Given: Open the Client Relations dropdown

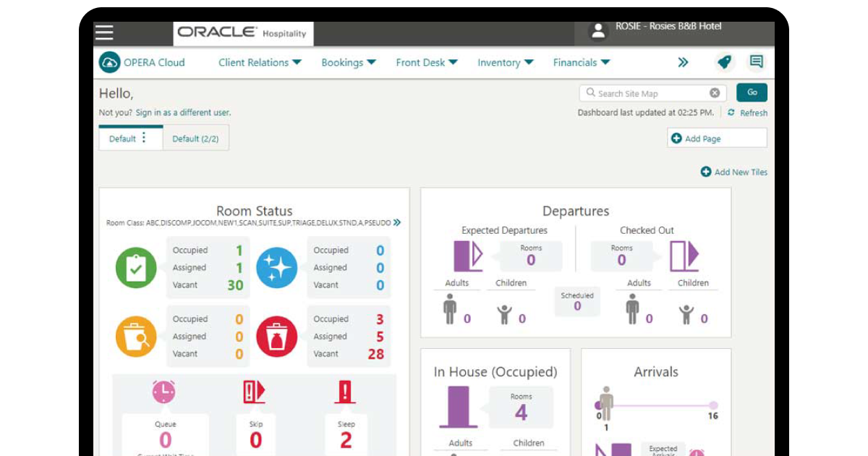Looking at the screenshot, I should 259,63.
